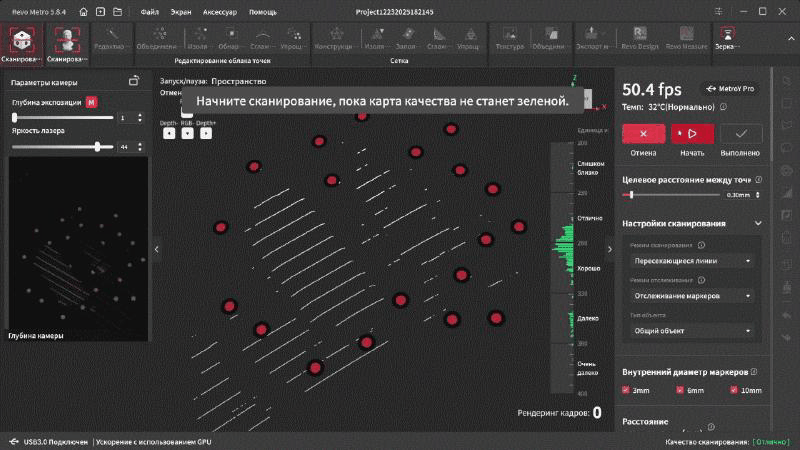The width and height of the screenshot is (800, 450).
Task: Adjust the 0.30mm point distance stepper
Action: (758, 195)
